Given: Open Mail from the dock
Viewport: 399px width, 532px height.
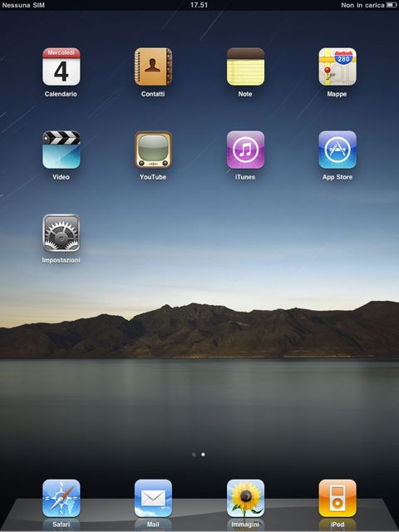Looking at the screenshot, I should point(153,498).
